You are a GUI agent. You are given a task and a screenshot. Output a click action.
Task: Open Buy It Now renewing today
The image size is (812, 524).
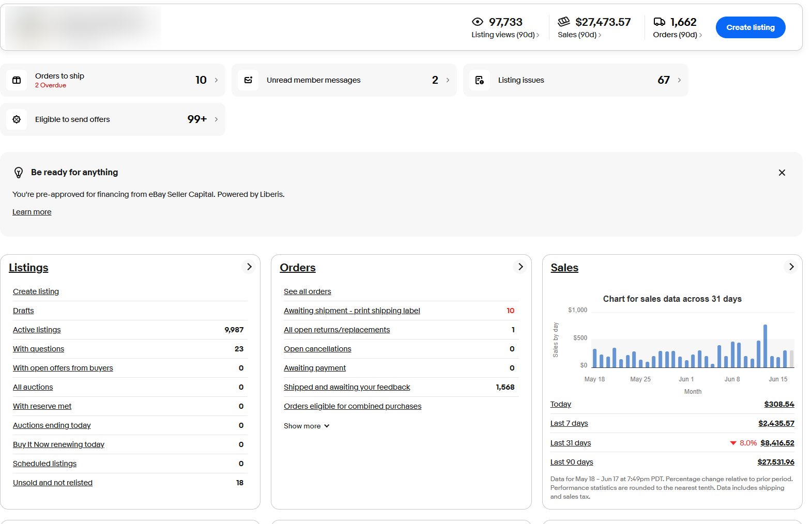[59, 444]
